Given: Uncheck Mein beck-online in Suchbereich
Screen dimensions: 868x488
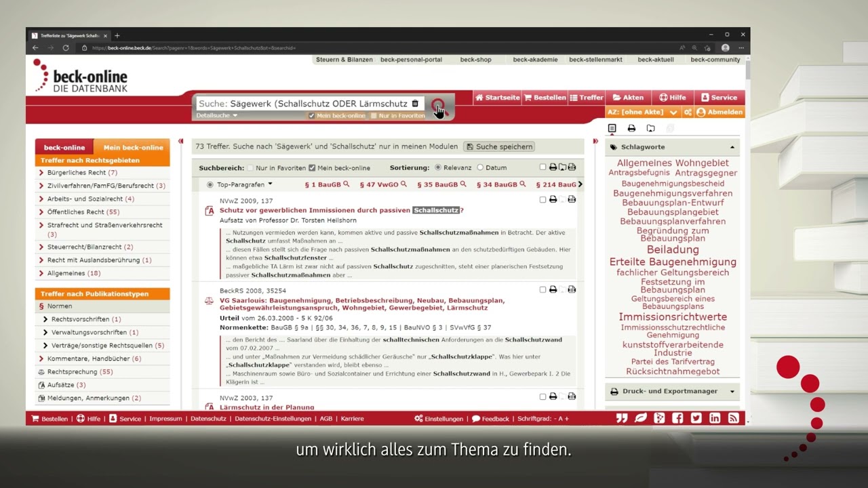Looking at the screenshot, I should [x=312, y=168].
